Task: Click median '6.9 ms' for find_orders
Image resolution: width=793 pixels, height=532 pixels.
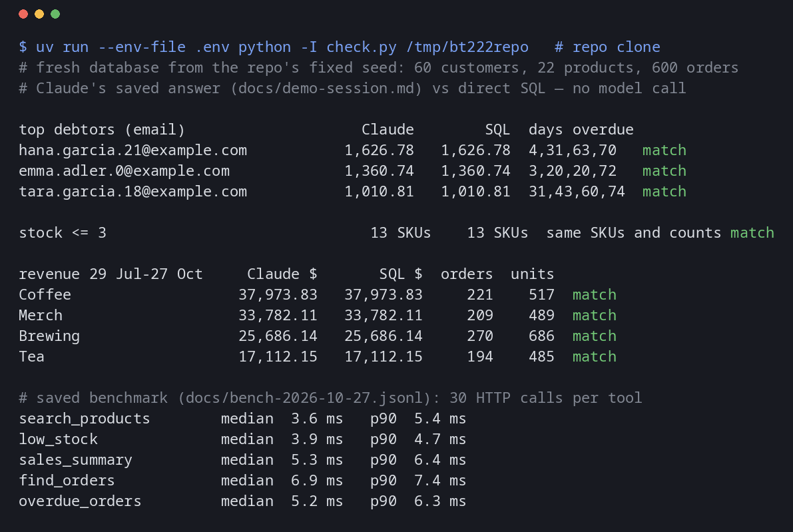Action: click(317, 481)
